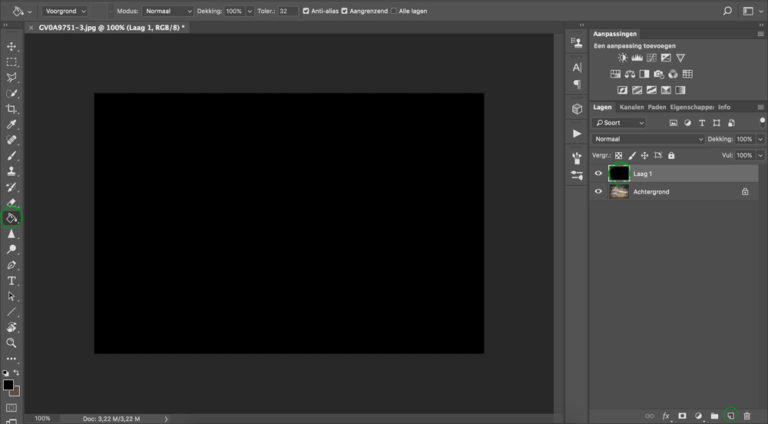Select the Horizontal Type tool
This screenshot has width=768, height=424.
[x=12, y=281]
